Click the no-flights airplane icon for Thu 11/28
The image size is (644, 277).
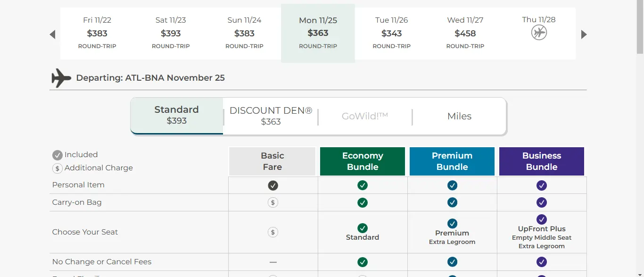point(539,33)
